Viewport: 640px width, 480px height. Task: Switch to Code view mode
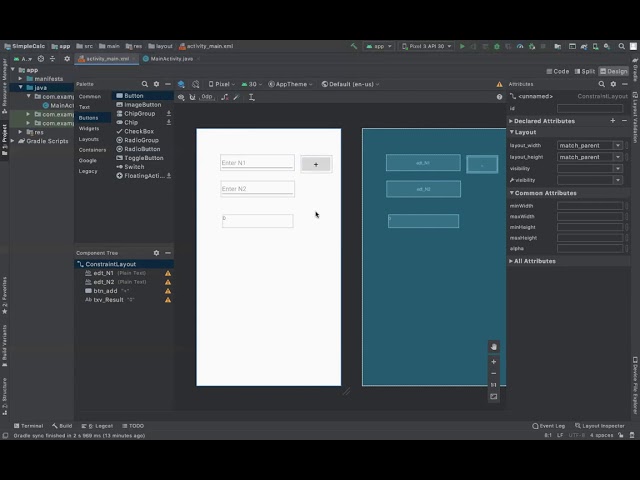click(x=558, y=71)
